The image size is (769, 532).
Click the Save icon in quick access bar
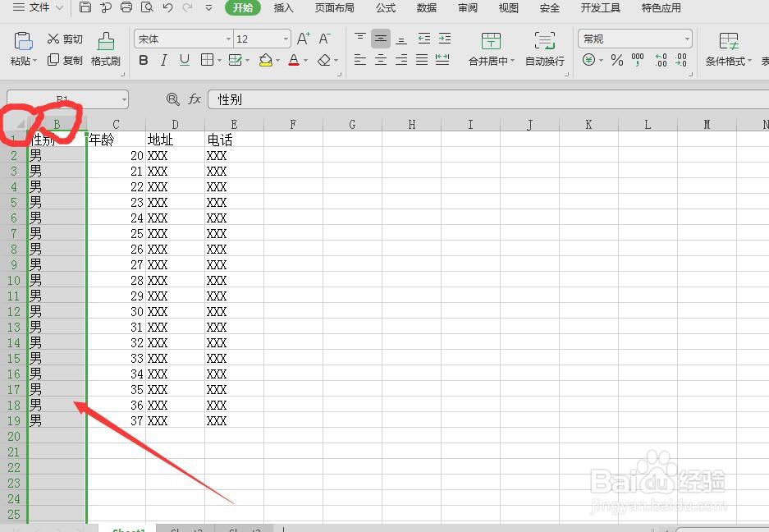(85, 7)
